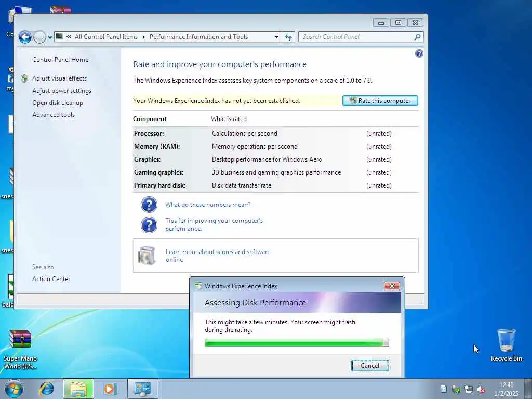
Task: Expand the address bar history dropdown
Action: click(276, 37)
